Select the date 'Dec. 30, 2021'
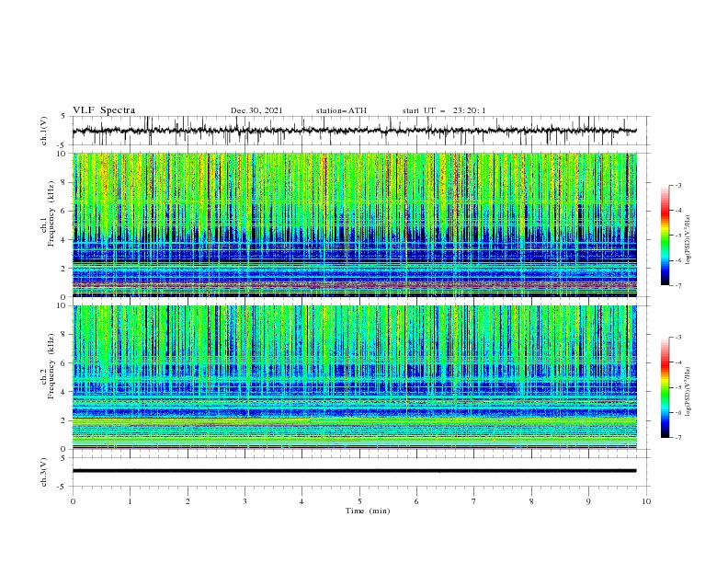The width and height of the screenshot is (728, 563). point(256,110)
